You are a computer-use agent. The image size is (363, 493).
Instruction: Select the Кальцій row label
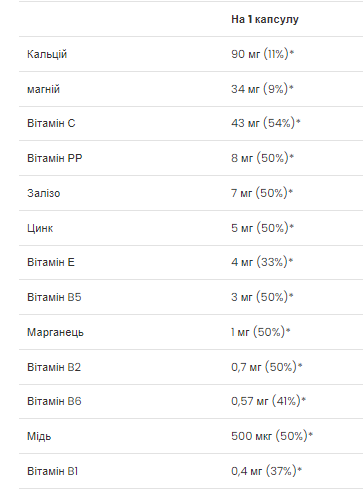coord(47,54)
